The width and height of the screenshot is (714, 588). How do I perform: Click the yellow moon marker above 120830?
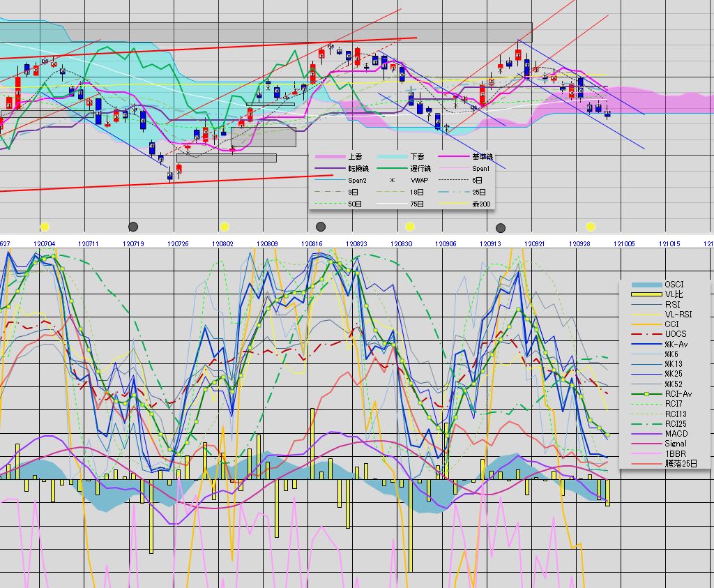pos(410,227)
